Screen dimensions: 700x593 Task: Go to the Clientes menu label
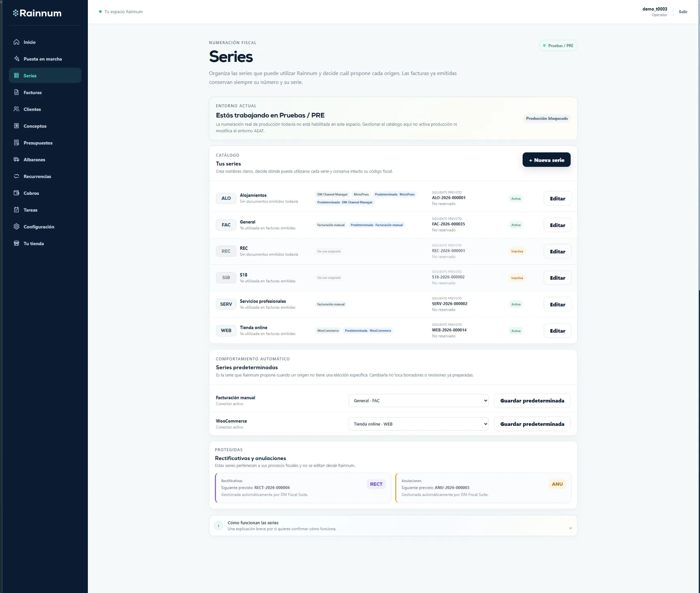tap(32, 109)
